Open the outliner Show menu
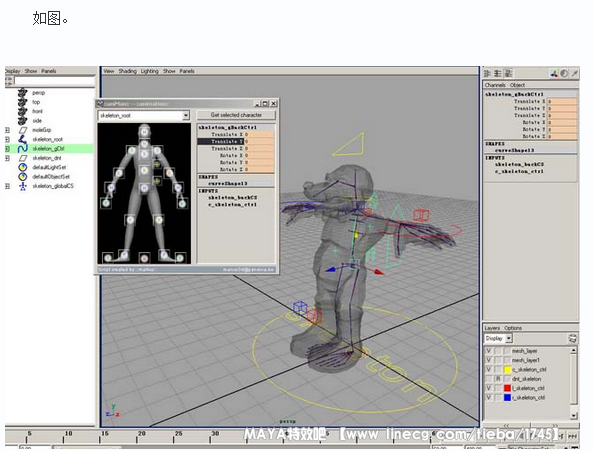Screen dimensions: 593x451 coord(31,71)
